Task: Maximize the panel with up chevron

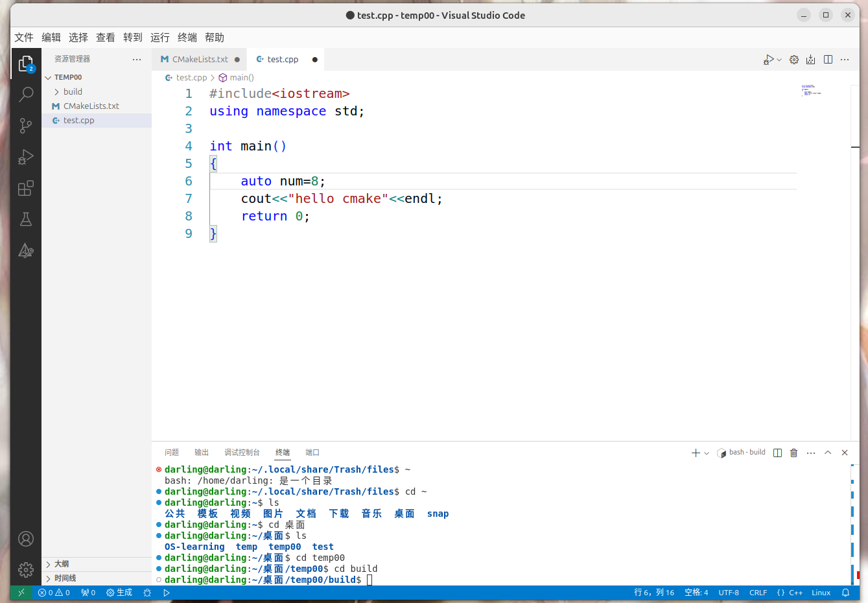Action: coord(828,453)
